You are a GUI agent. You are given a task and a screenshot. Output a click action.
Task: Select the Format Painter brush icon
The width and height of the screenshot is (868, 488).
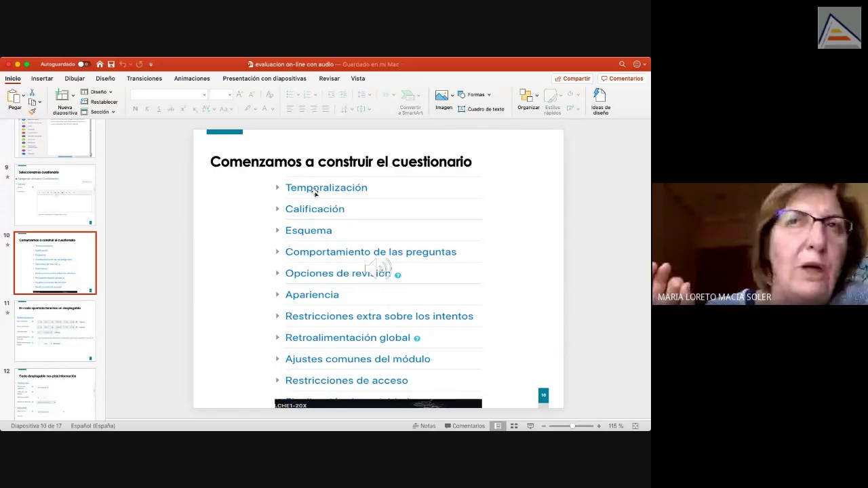(x=32, y=111)
